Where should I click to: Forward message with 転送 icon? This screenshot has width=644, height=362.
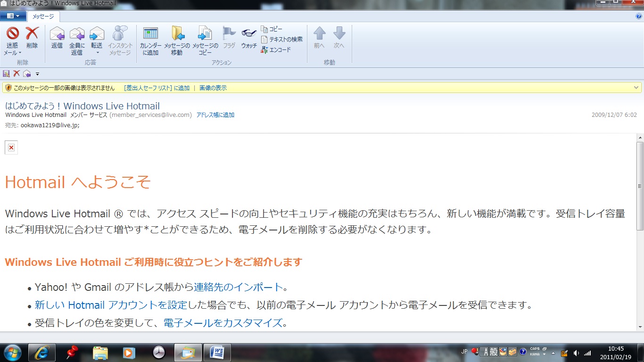tap(97, 33)
